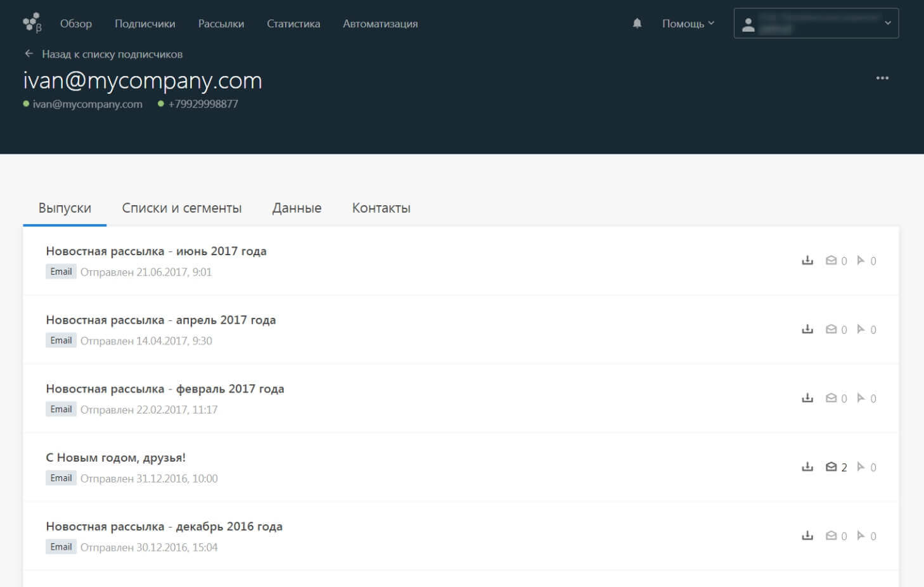The width and height of the screenshot is (924, 587).
Task: Click download icon for April 2017 newsletter
Action: point(807,329)
